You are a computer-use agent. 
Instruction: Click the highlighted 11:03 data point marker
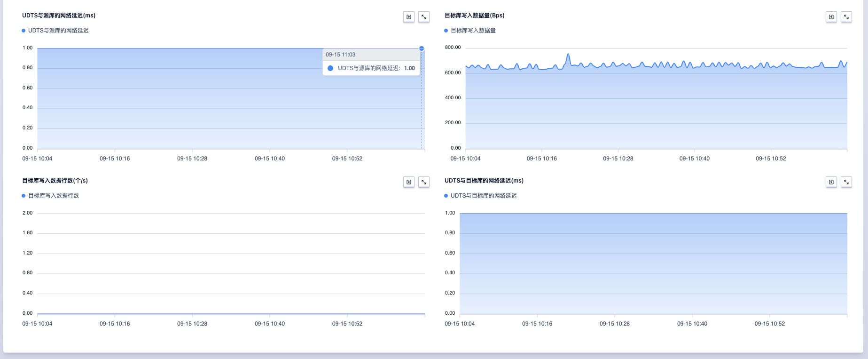(422, 48)
